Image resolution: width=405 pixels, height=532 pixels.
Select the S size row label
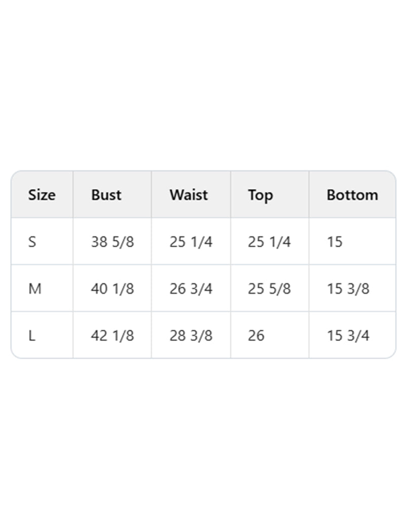pyautogui.click(x=32, y=242)
